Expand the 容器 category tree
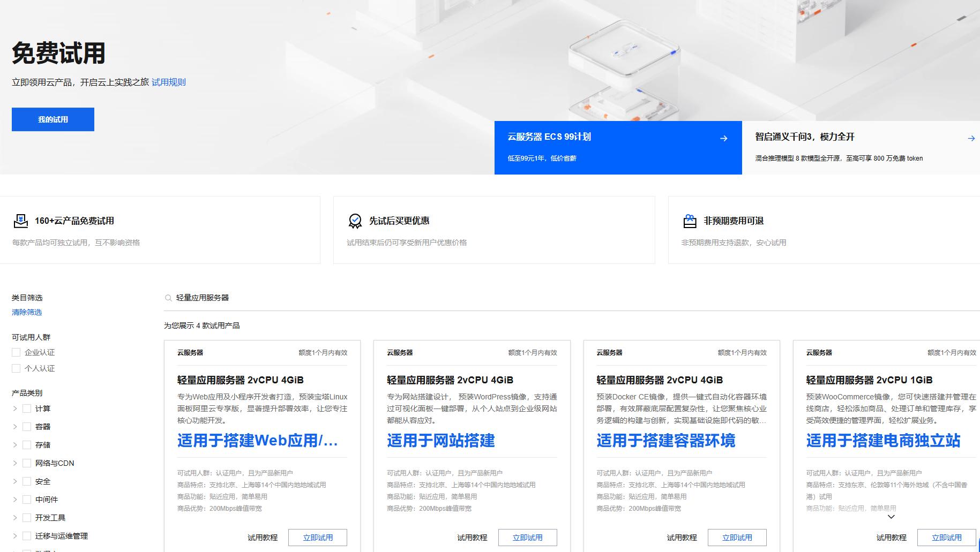 click(x=14, y=426)
